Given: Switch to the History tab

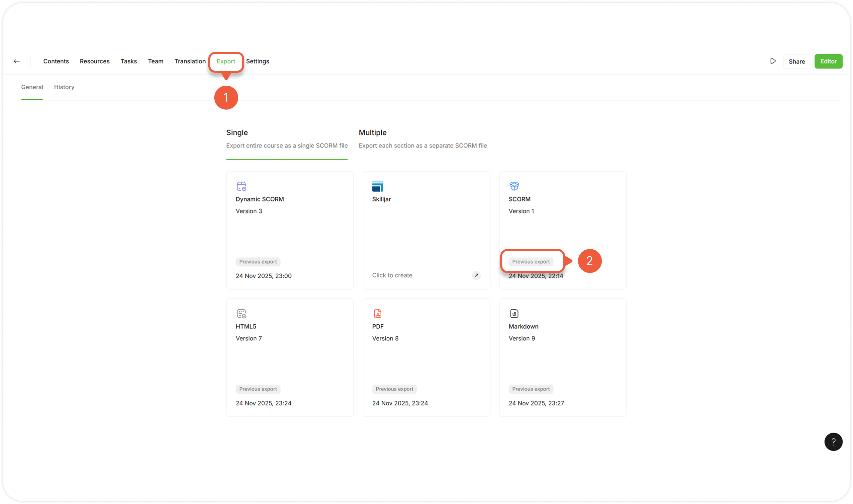Looking at the screenshot, I should pos(64,87).
